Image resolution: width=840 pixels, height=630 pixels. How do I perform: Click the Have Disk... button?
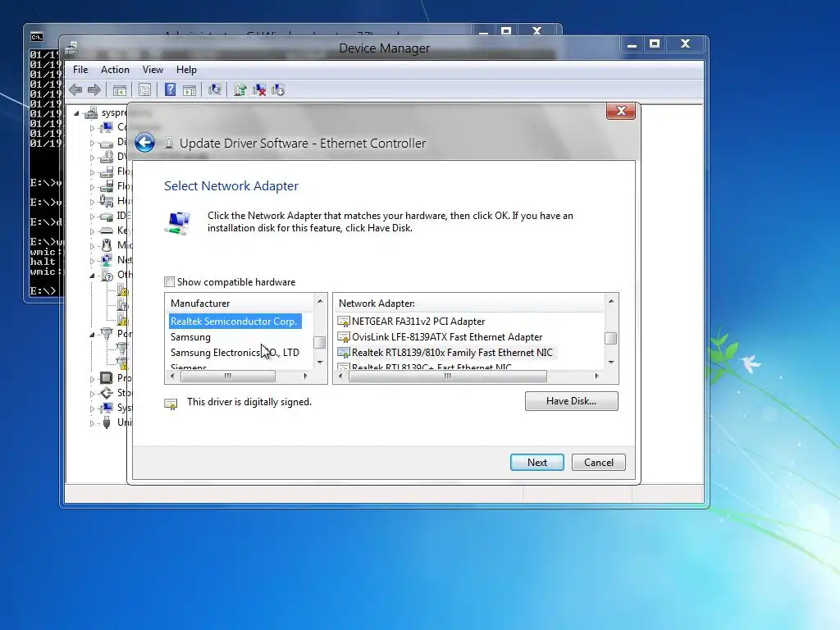pyautogui.click(x=572, y=400)
